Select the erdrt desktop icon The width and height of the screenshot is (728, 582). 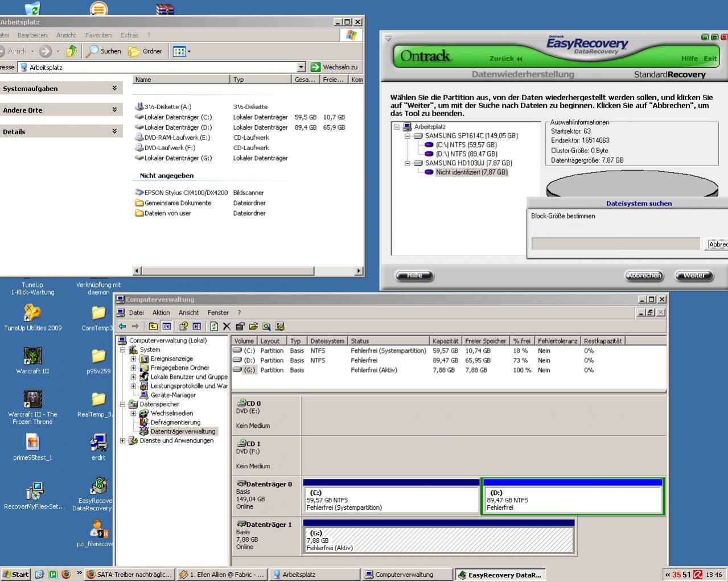pyautogui.click(x=98, y=447)
